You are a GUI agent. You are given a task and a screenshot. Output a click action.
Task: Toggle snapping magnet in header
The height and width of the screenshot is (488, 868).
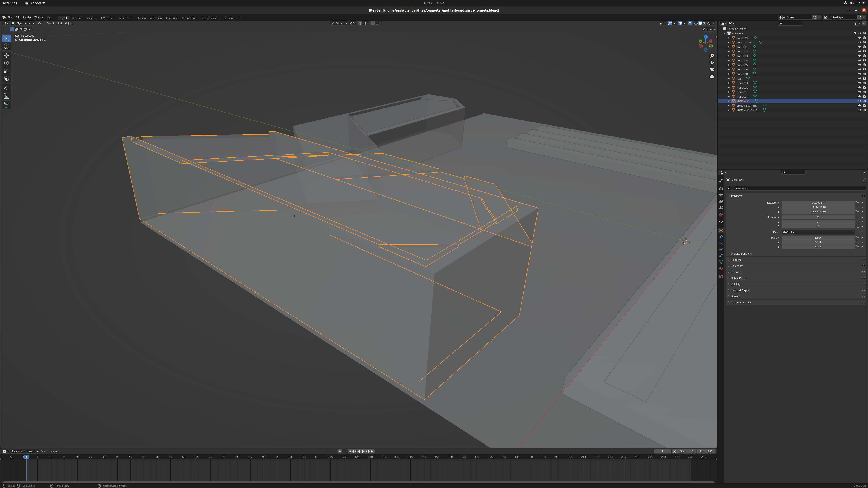pos(360,23)
